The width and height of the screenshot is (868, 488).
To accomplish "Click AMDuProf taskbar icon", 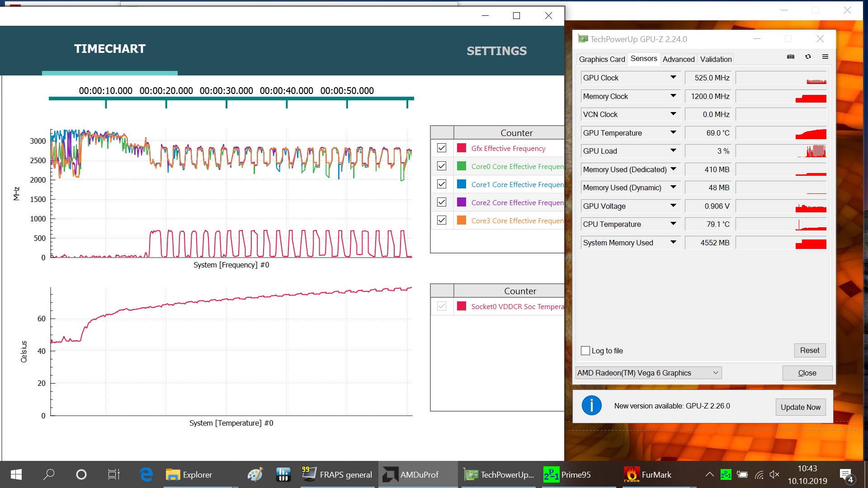I will [411, 474].
